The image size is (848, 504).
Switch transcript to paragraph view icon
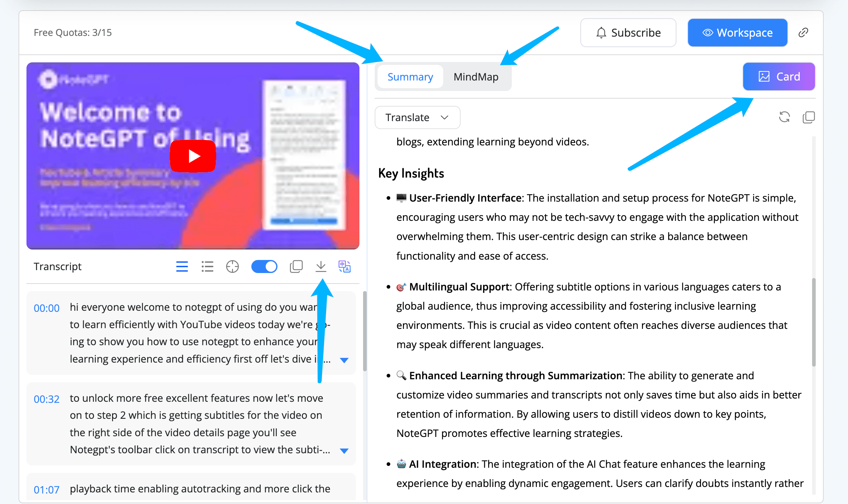(x=182, y=267)
